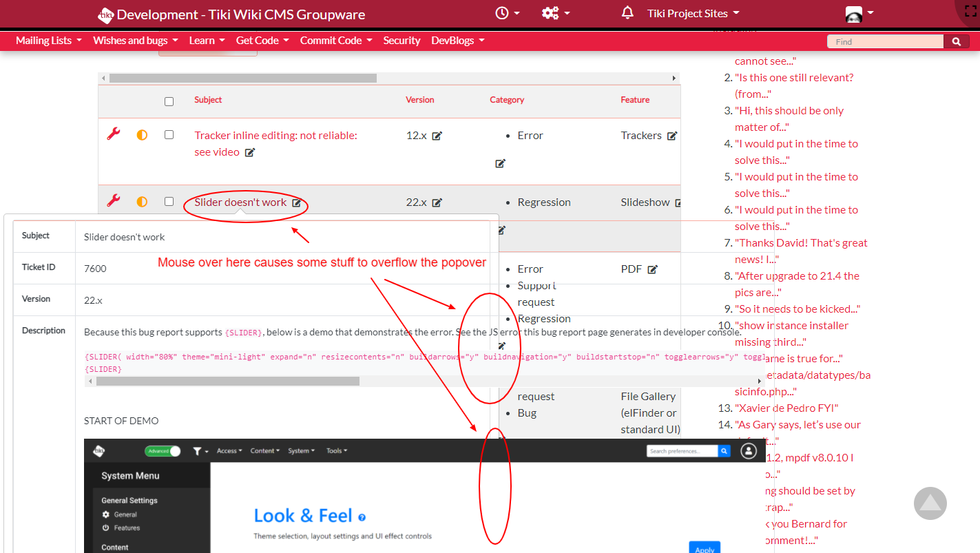Expand the DevBlogs menu
Screen dimensions: 980x553
pos(458,41)
